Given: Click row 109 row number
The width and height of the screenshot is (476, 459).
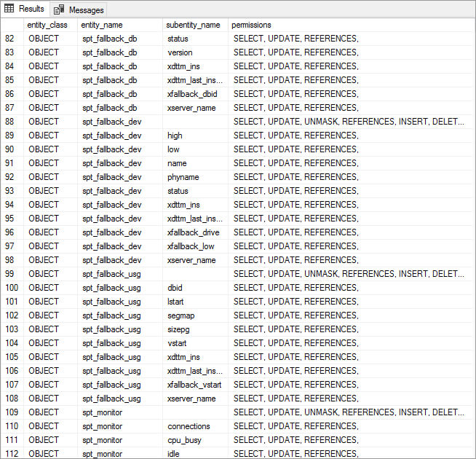Looking at the screenshot, I should click(x=12, y=412).
